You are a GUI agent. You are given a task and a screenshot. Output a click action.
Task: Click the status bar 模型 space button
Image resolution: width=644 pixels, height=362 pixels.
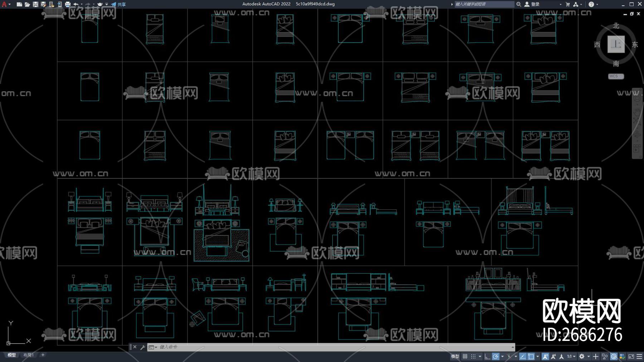[455, 356]
